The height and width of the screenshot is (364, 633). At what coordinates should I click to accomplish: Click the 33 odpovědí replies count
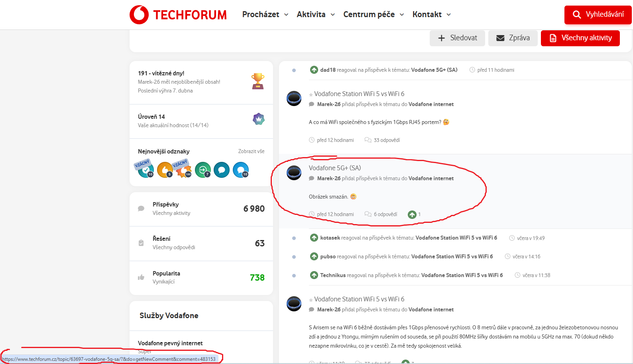pyautogui.click(x=387, y=140)
